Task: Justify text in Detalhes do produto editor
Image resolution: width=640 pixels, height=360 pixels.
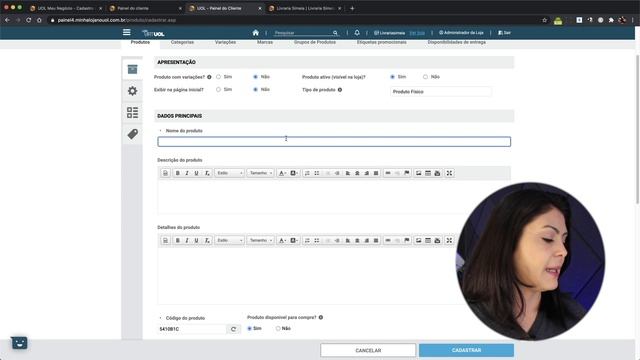Action: click(x=376, y=240)
